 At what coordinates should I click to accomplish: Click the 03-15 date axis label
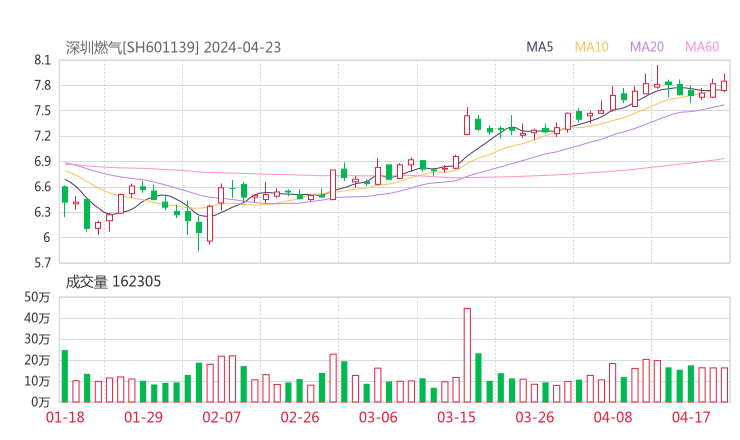[456, 417]
